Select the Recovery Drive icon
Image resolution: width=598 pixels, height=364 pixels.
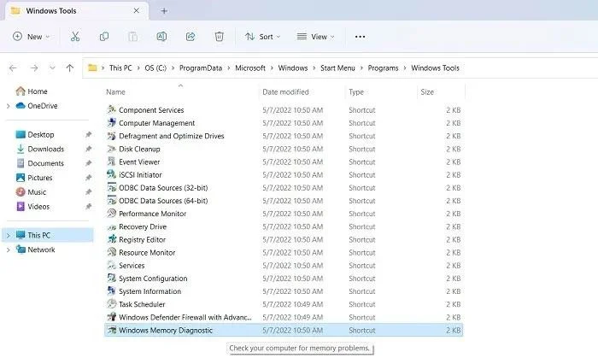(111, 226)
